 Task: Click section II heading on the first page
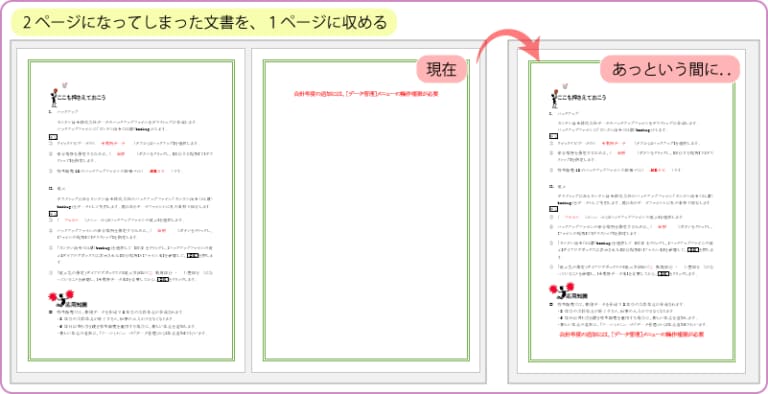pos(57,188)
